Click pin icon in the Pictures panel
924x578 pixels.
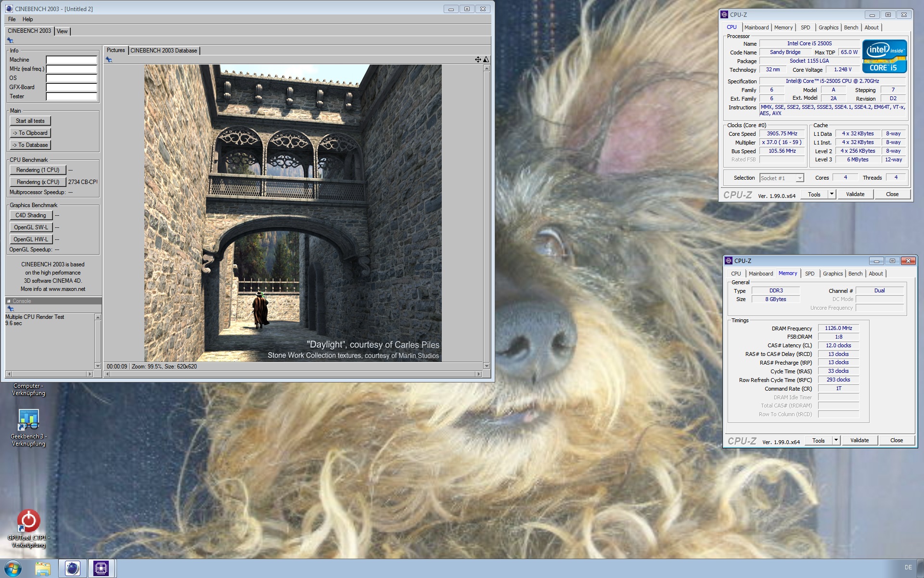point(109,60)
